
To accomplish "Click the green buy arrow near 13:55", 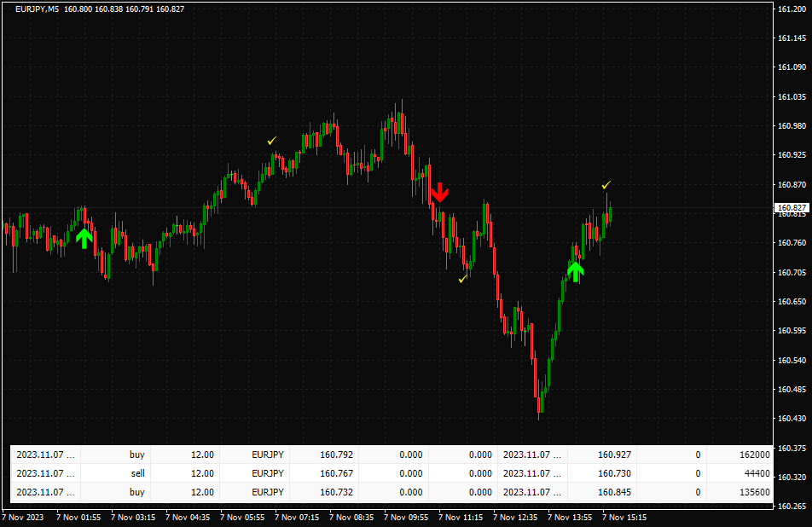I will click(576, 272).
